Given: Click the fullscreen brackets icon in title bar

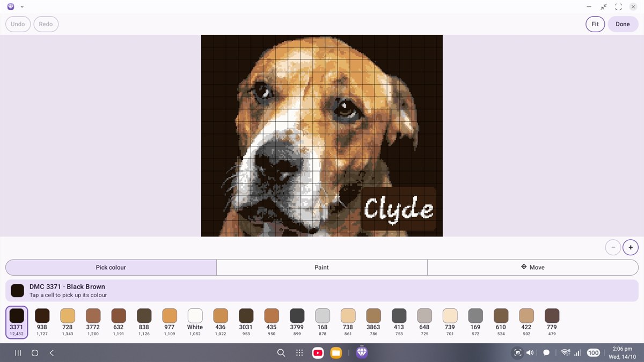Looking at the screenshot, I should coord(619,7).
